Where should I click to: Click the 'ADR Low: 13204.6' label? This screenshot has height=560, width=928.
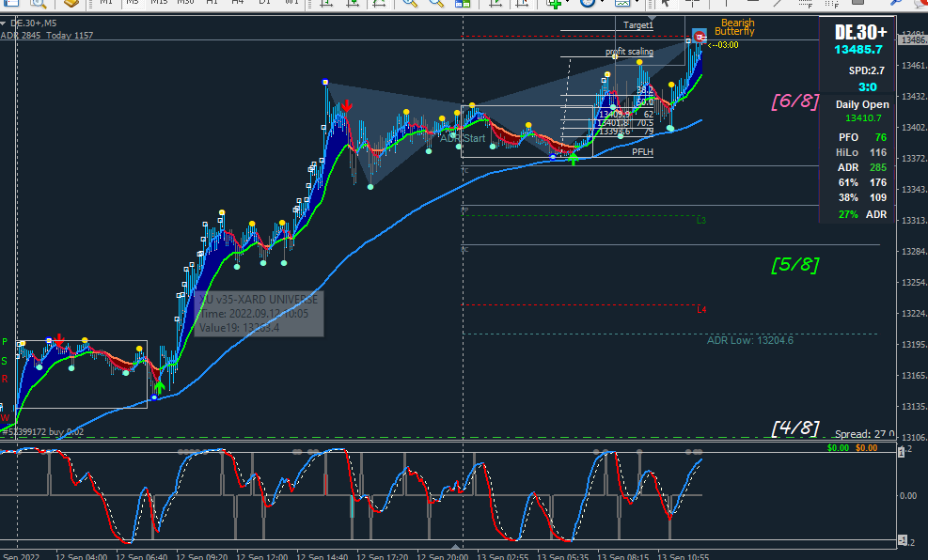(750, 341)
